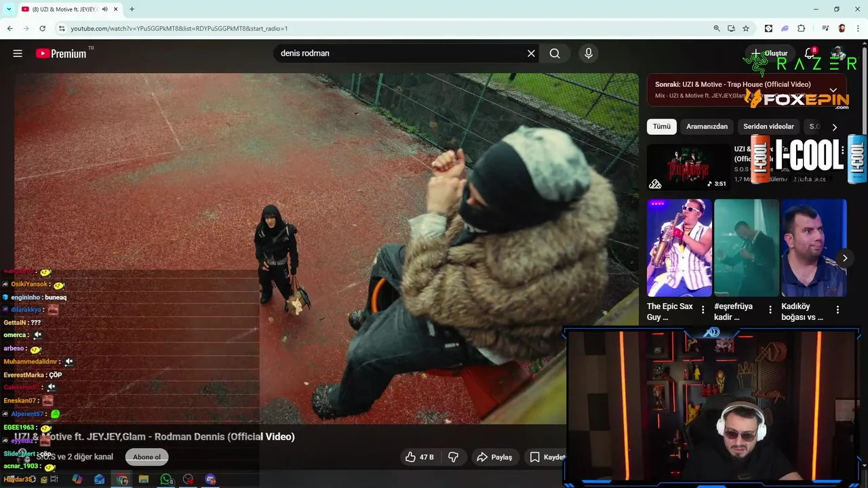Viewport: 868px width, 488px height.
Task: Open Chrome extensions puzzle icon
Action: point(801,28)
